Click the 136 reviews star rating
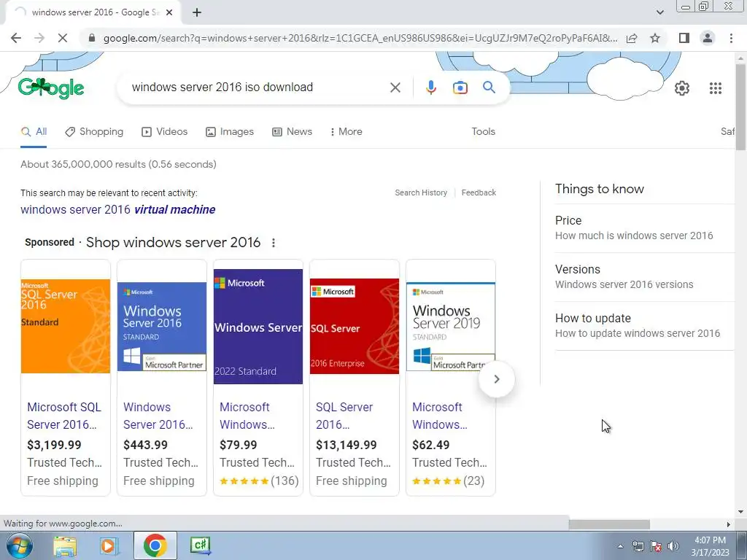 [259, 481]
